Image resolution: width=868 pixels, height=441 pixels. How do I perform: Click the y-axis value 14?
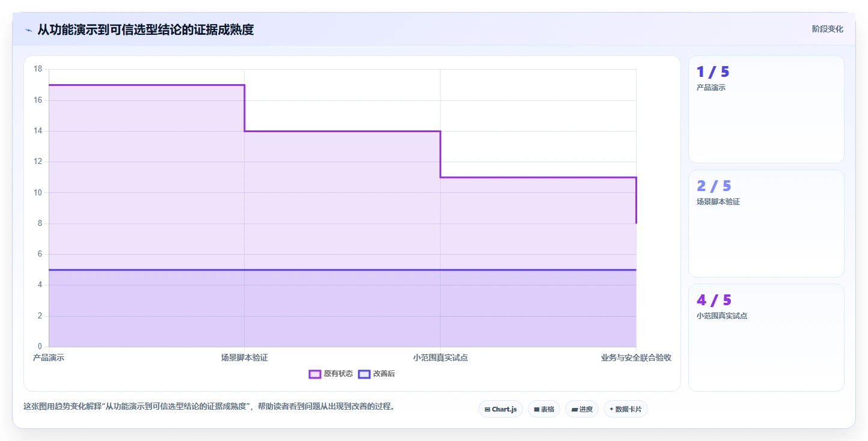(38, 131)
